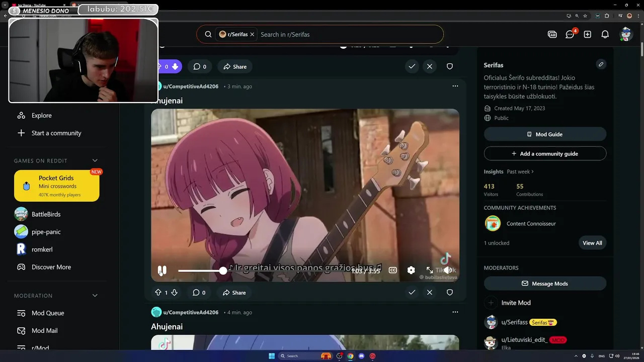Select Start a community
Viewport: 644px width, 362px height.
click(57, 133)
